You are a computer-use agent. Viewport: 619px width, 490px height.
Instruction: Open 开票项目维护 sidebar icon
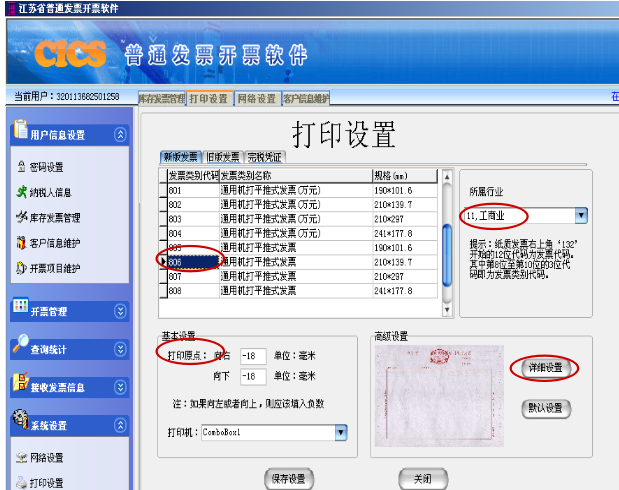[x=21, y=268]
